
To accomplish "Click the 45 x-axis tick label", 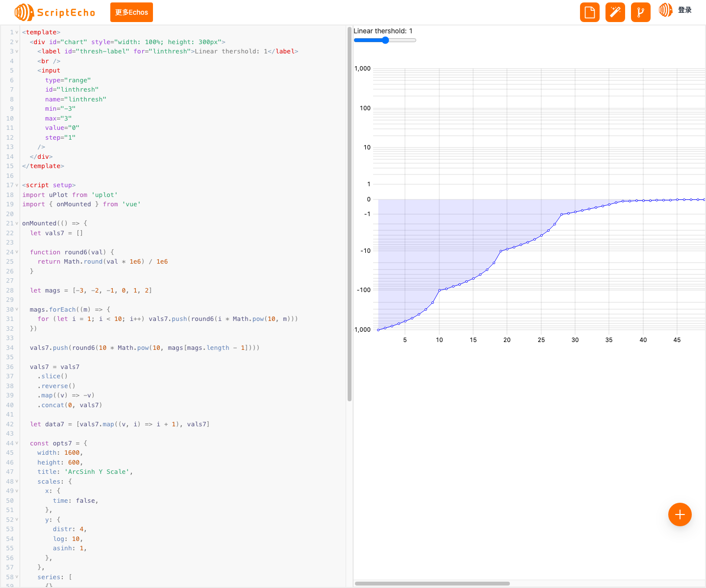I will (x=677, y=340).
